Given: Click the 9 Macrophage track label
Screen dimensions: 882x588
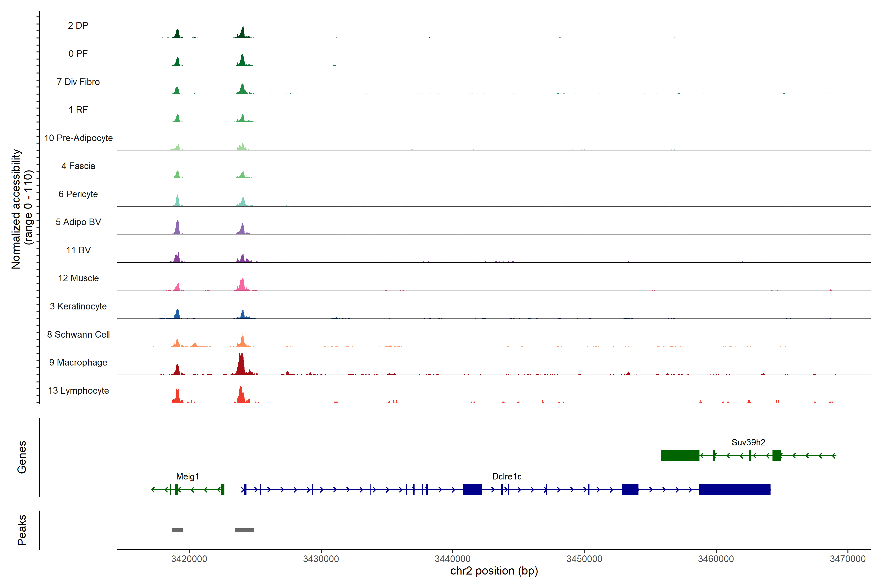Looking at the screenshot, I should click(78, 363).
